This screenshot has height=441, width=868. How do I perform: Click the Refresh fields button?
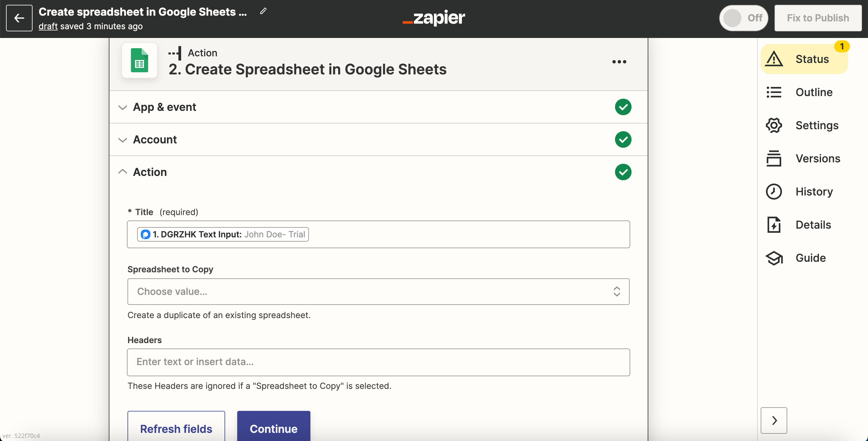pyautogui.click(x=176, y=429)
